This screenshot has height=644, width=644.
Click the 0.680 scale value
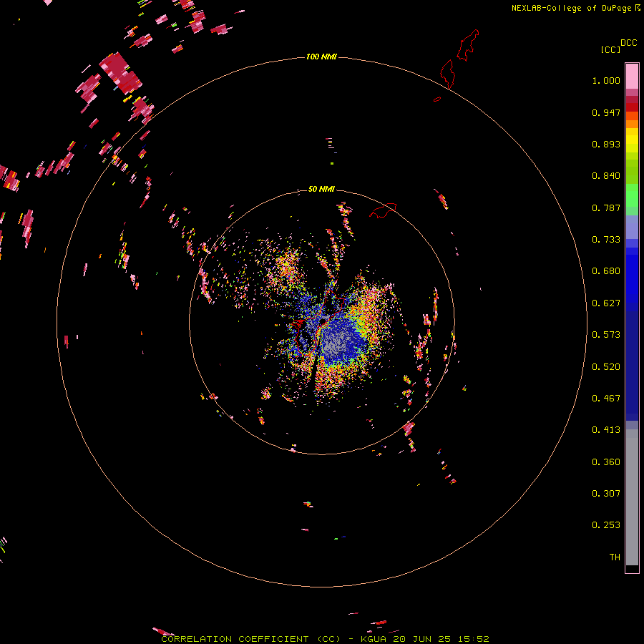606,271
